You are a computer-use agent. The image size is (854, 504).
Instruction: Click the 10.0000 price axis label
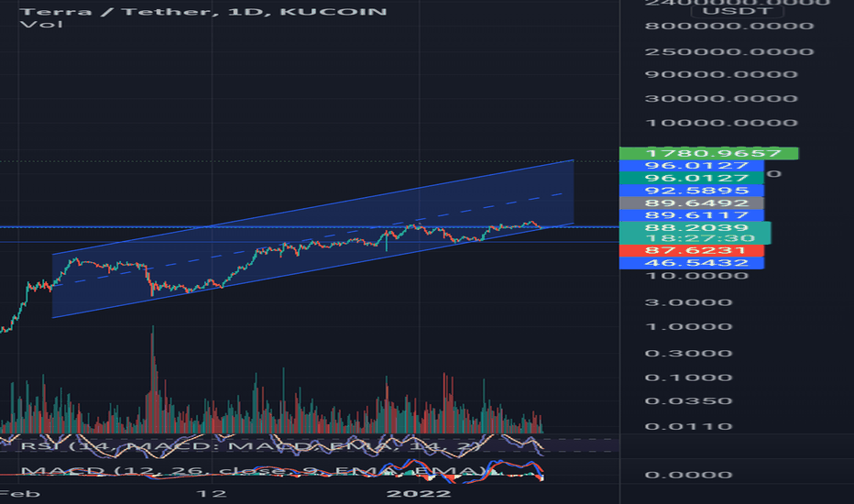pos(696,276)
